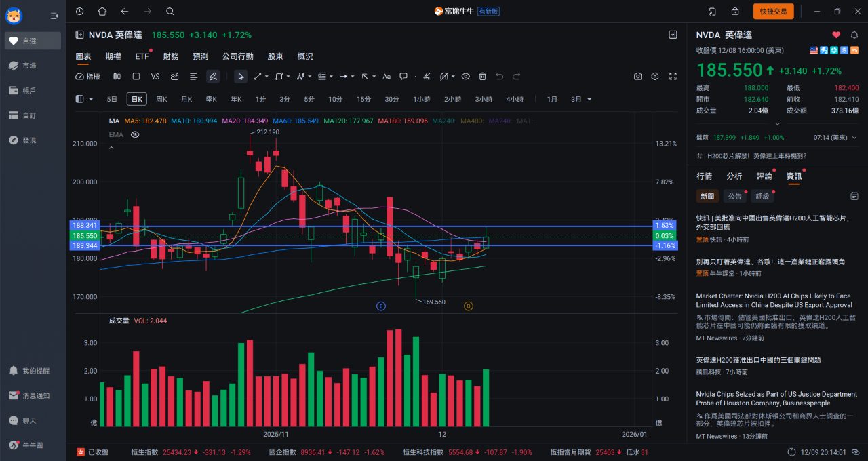Expand arrow marker tool dropdown
This screenshot has height=461, width=868.
tap(373, 77)
